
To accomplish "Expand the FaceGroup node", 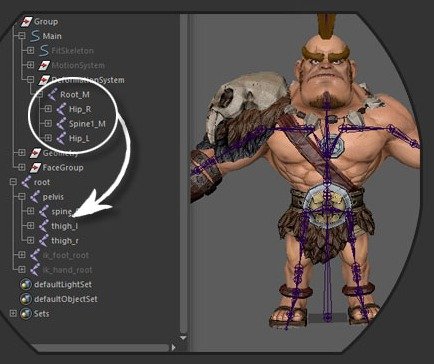I will [x=22, y=167].
